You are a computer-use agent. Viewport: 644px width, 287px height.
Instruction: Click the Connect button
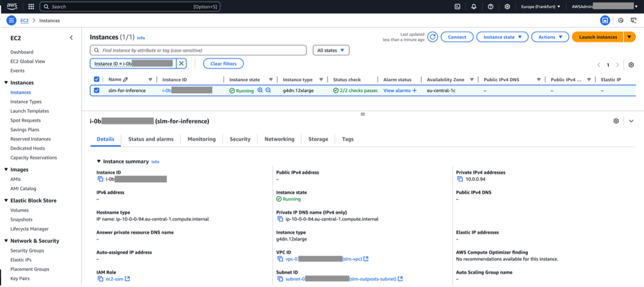click(457, 37)
